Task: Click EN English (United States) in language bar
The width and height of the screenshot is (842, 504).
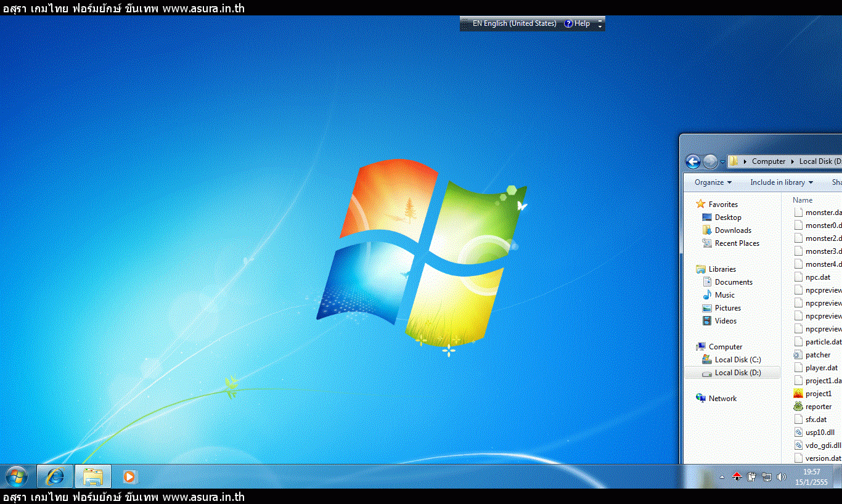Action: click(514, 23)
